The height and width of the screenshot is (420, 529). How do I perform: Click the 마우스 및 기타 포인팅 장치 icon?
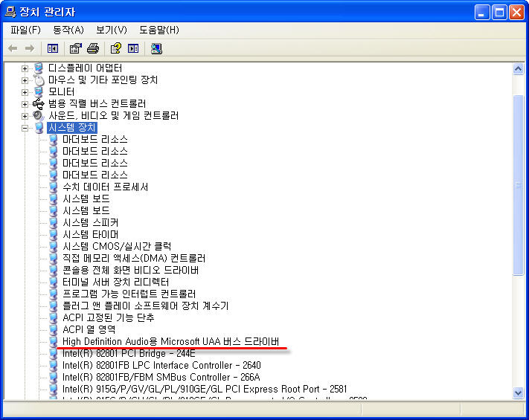[x=39, y=80]
